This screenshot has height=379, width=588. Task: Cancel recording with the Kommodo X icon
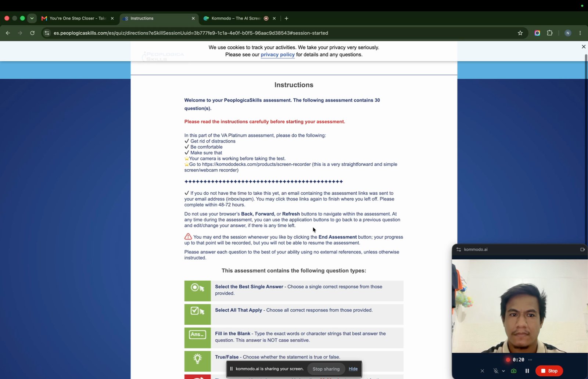point(482,371)
